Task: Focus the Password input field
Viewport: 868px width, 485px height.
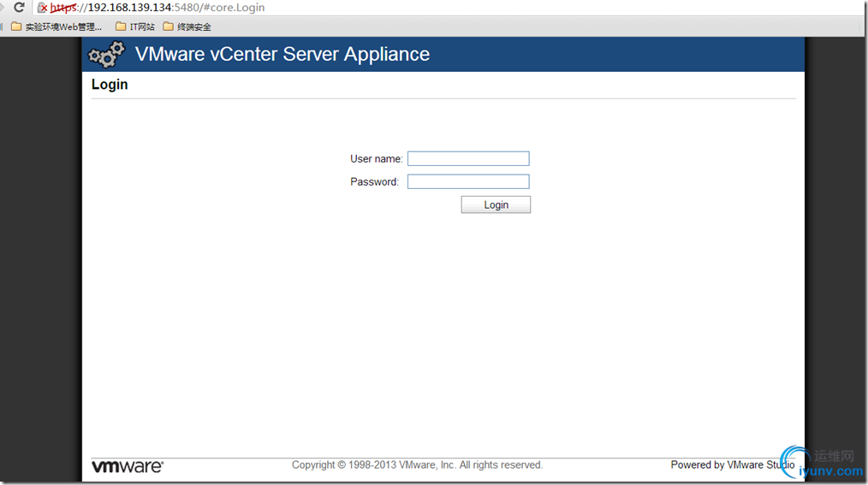Action: 468,181
